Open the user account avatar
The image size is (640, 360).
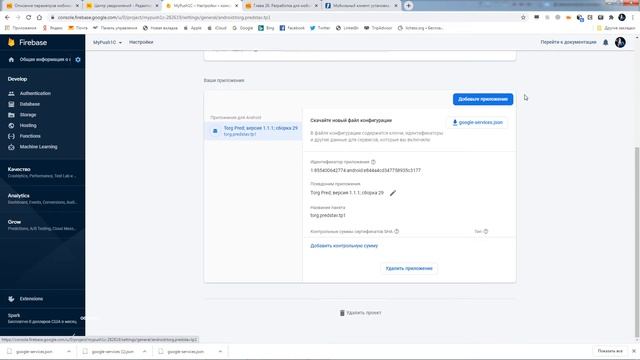[x=620, y=42]
